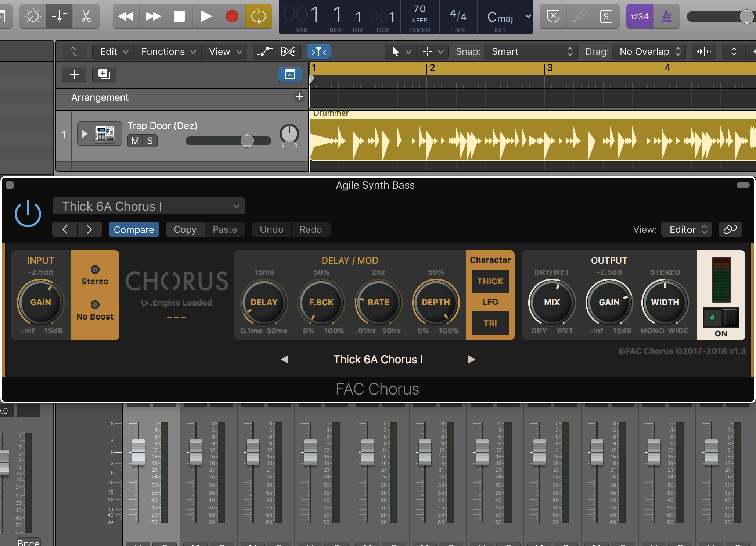Screen dimensions: 756x546
Task: Click the Stop transport button
Action: click(x=179, y=16)
